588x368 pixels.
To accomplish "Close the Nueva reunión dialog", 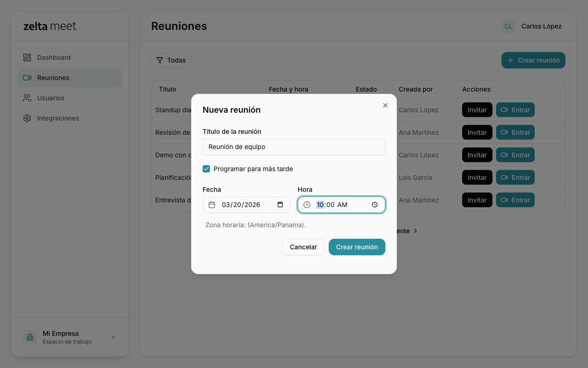I will 385,105.
